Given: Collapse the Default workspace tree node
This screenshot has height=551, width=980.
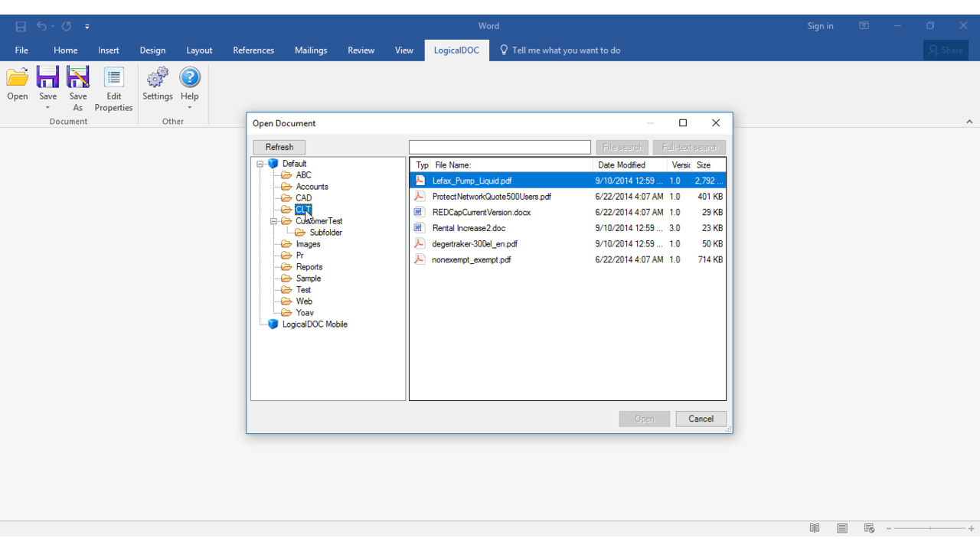Looking at the screenshot, I should point(260,164).
